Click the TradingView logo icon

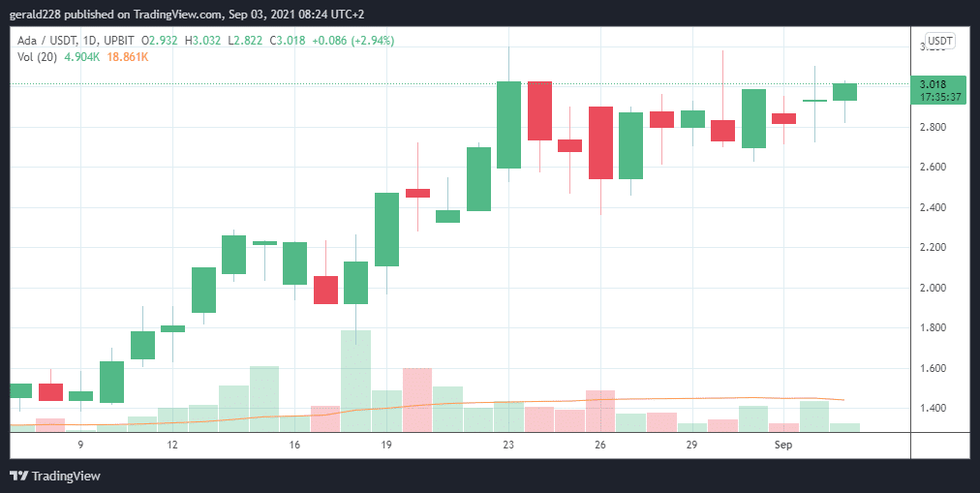coord(18,476)
